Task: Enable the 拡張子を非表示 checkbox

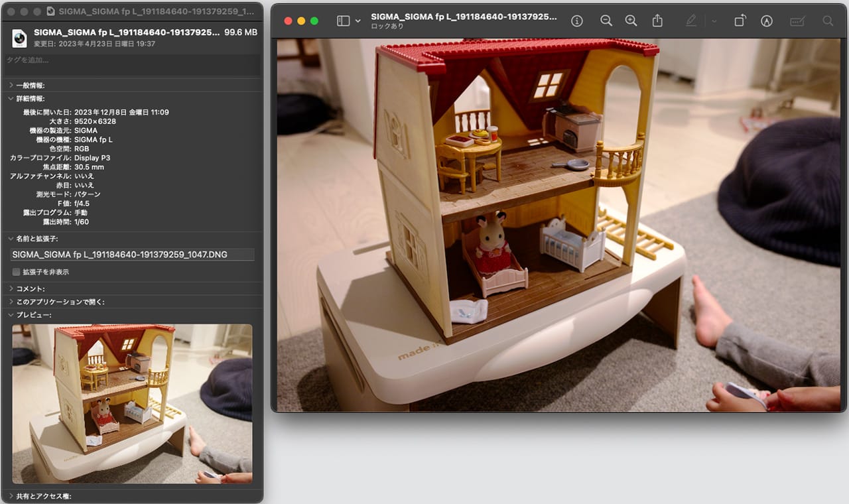Action: click(x=16, y=272)
